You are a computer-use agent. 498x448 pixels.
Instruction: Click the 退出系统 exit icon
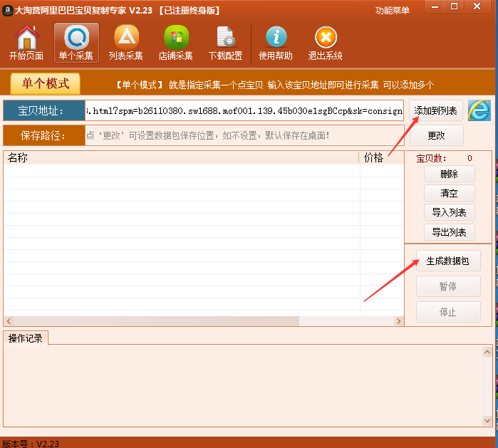point(326,43)
